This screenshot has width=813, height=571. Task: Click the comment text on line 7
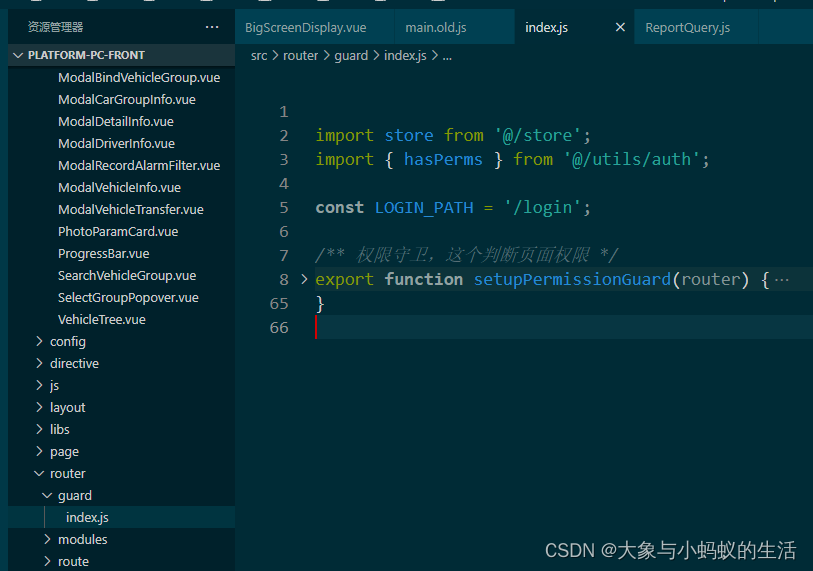click(x=467, y=255)
